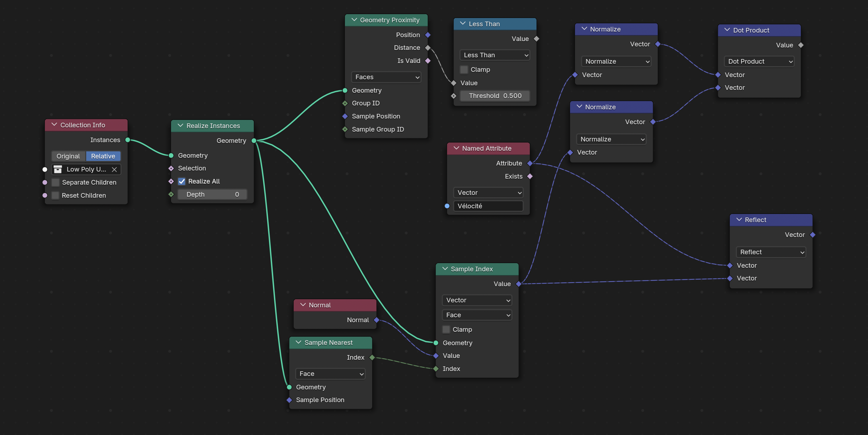Screen dimensions: 868x435
Task: Open Named Attribute Vector type dropdown
Action: click(x=488, y=193)
